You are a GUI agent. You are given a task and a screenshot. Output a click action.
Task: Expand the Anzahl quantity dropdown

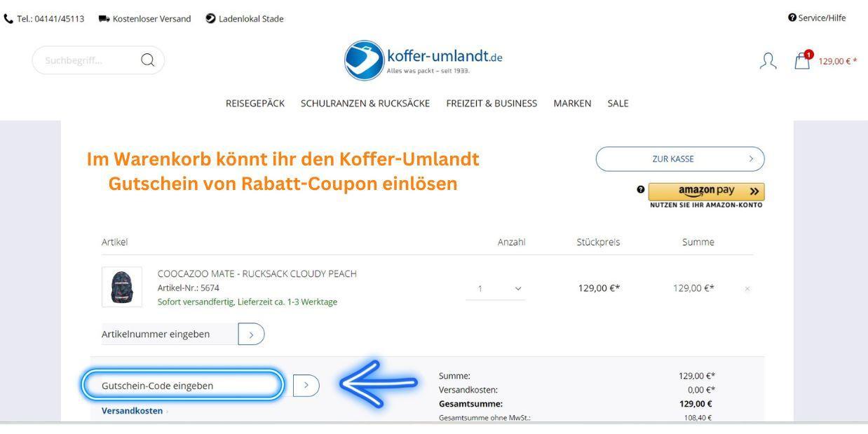[x=495, y=288]
